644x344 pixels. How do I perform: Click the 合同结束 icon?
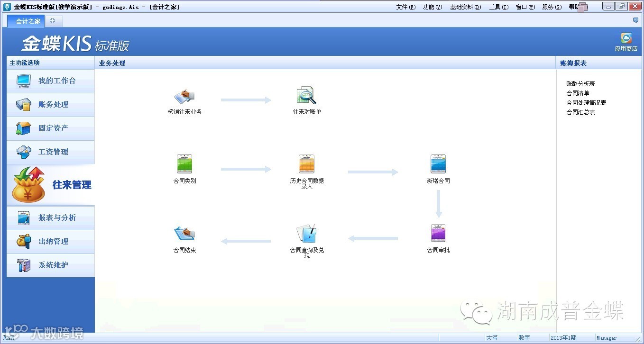point(184,233)
